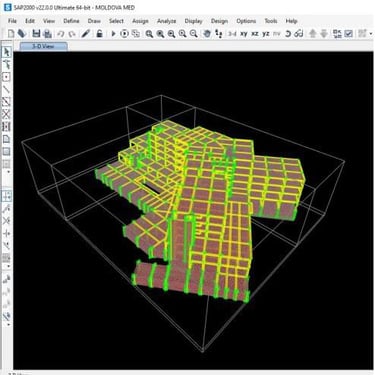The image size is (375, 375).
Task: Click the greyed toolbar button after yz
Action: (x=277, y=34)
